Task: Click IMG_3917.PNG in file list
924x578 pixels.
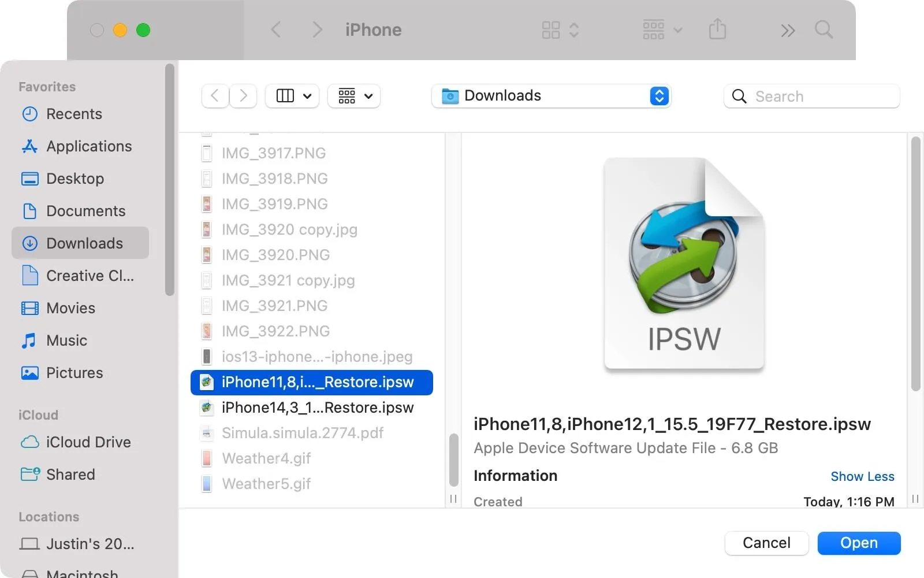Action: click(x=312, y=153)
